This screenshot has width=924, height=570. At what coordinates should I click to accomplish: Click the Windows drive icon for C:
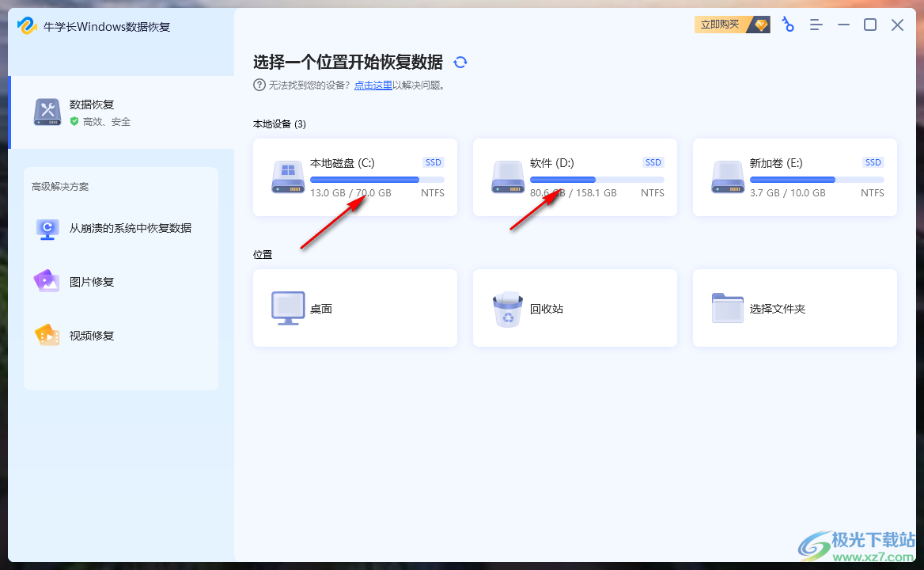click(288, 177)
